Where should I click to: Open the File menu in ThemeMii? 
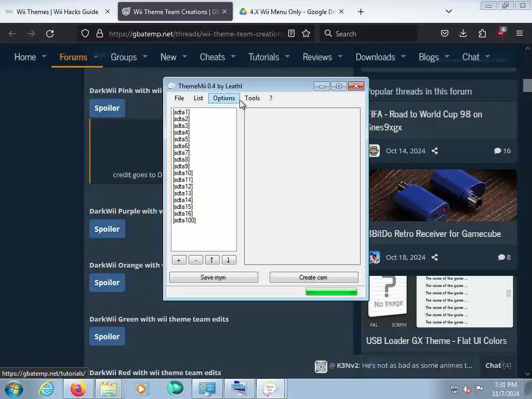point(179,98)
